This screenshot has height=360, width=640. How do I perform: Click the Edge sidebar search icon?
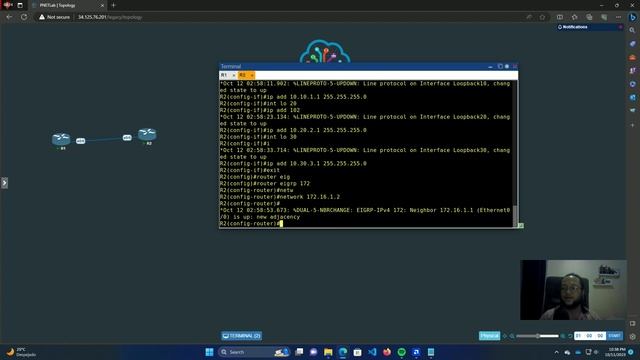pyautogui.click(x=633, y=30)
